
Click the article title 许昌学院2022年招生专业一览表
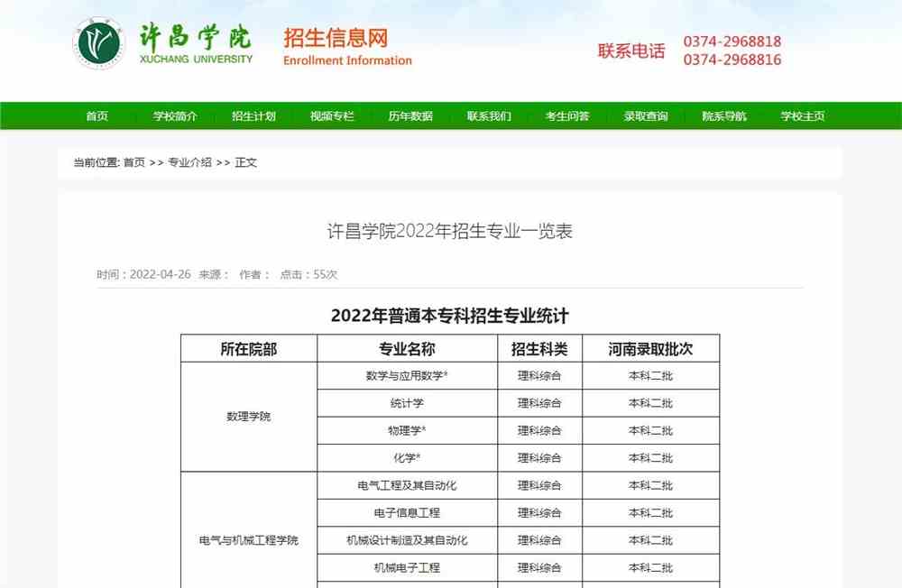point(450,231)
